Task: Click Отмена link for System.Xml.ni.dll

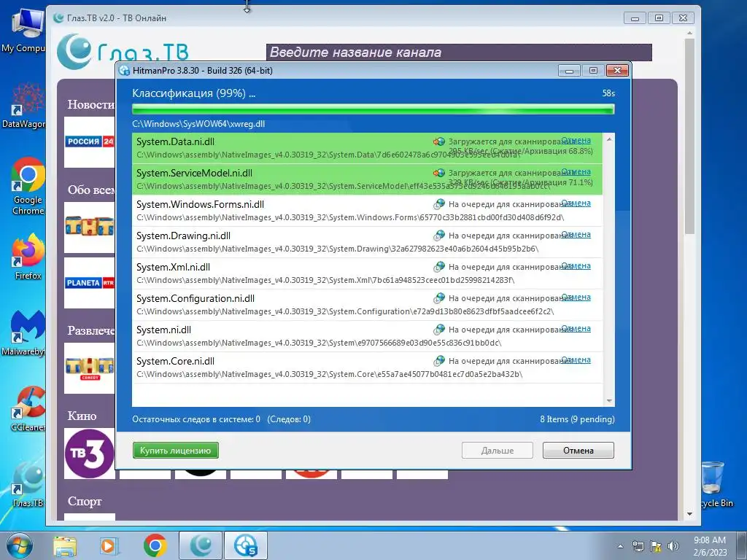Action: (576, 266)
